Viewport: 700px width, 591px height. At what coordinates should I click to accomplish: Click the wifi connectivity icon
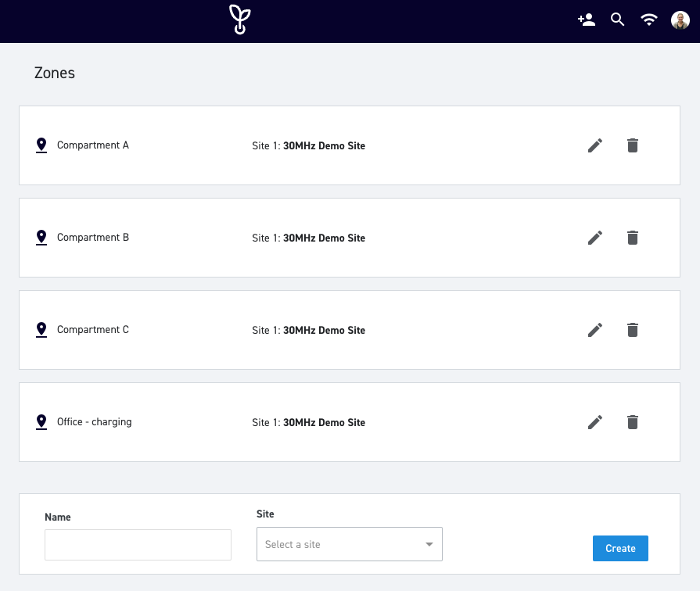pyautogui.click(x=648, y=20)
